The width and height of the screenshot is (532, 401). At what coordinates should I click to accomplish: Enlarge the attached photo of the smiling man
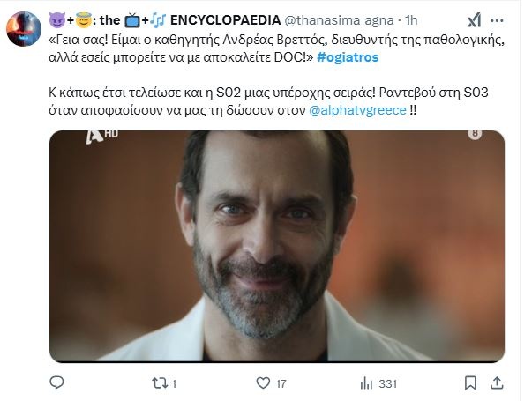click(x=276, y=245)
